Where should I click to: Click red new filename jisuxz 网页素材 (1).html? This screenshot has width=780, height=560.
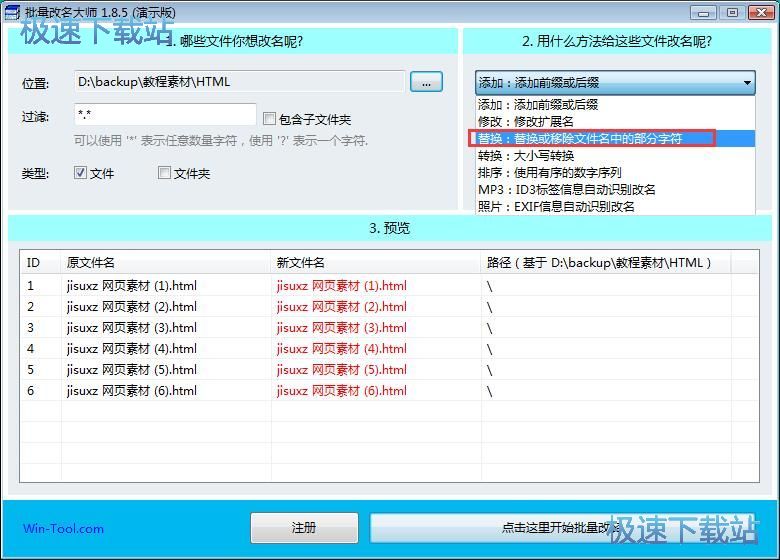coord(342,286)
